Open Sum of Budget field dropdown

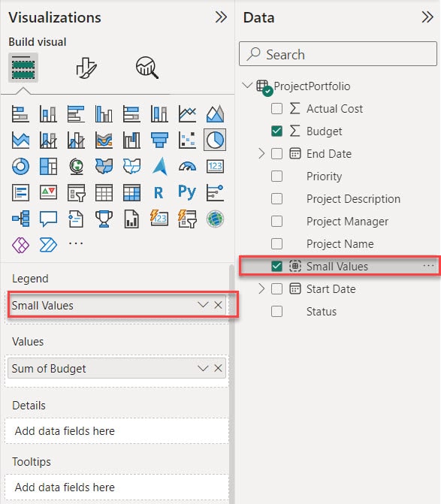(x=203, y=368)
